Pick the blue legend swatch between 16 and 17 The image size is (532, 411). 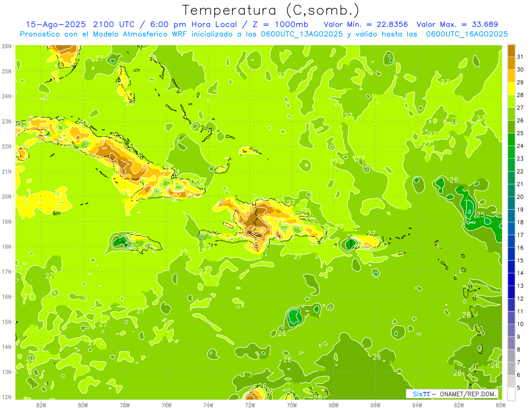click(x=511, y=241)
